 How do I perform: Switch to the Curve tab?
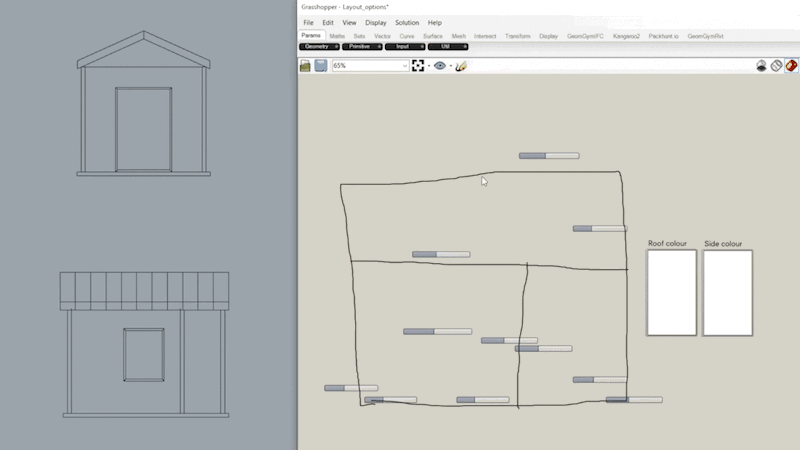pos(407,36)
